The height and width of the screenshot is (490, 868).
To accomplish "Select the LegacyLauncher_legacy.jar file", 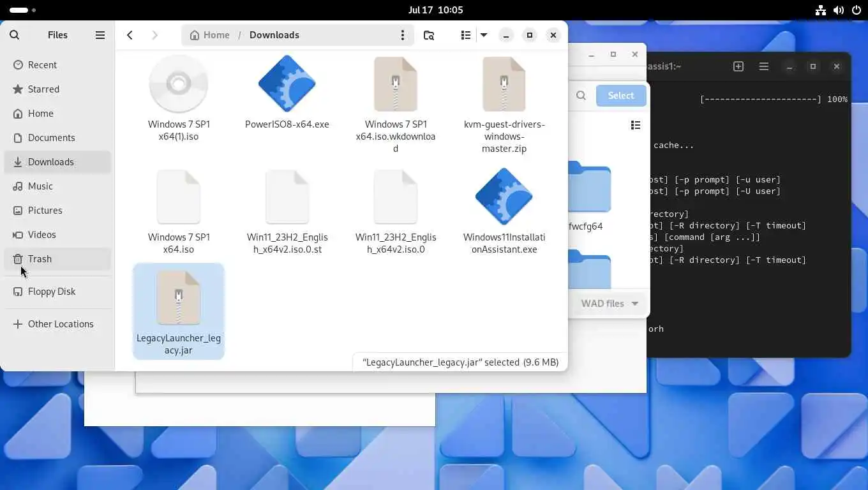I will click(x=179, y=311).
